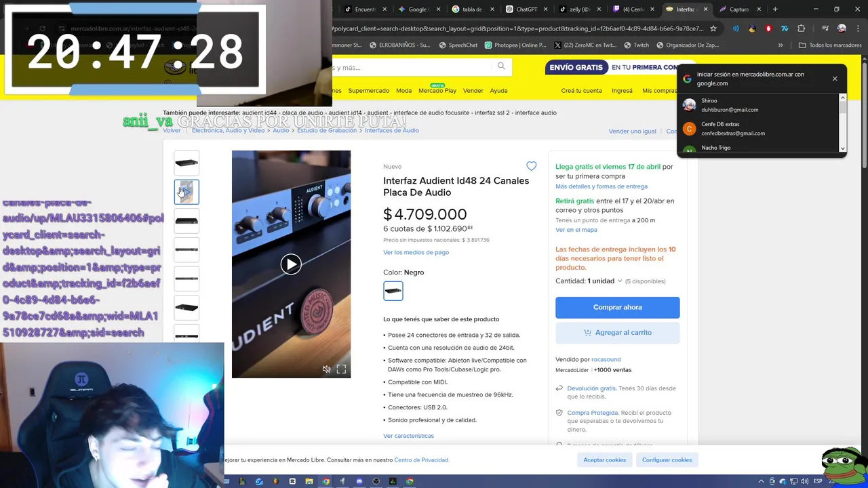Show more bookmarks overflow chevron
Screen dimensions: 868x488
(781, 45)
